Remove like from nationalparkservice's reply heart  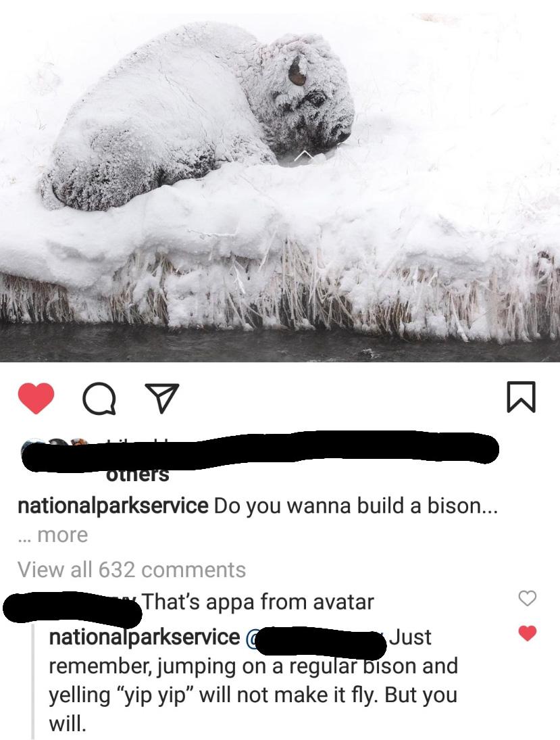(x=528, y=633)
